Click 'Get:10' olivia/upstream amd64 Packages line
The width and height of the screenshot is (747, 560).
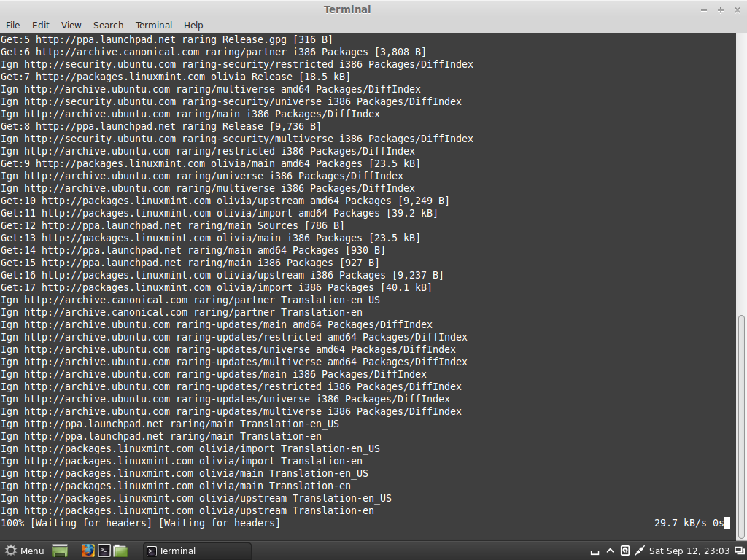point(225,201)
